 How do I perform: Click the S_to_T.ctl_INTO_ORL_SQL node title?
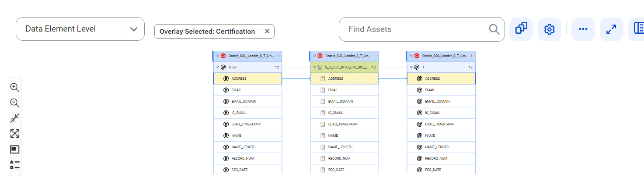[347, 67]
